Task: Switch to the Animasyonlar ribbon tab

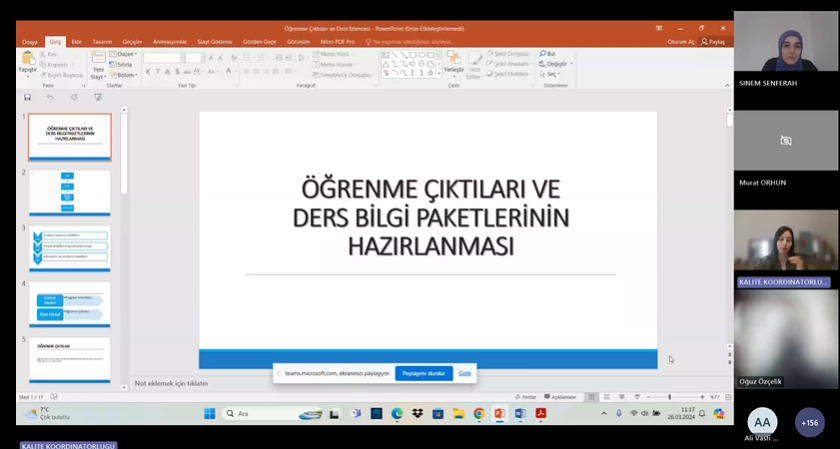Action: [170, 42]
